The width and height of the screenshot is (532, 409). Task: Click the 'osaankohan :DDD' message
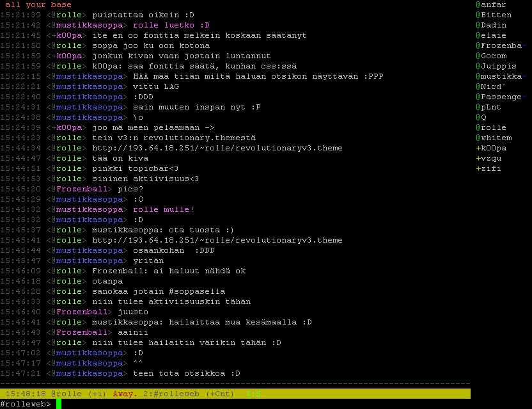tap(173, 250)
